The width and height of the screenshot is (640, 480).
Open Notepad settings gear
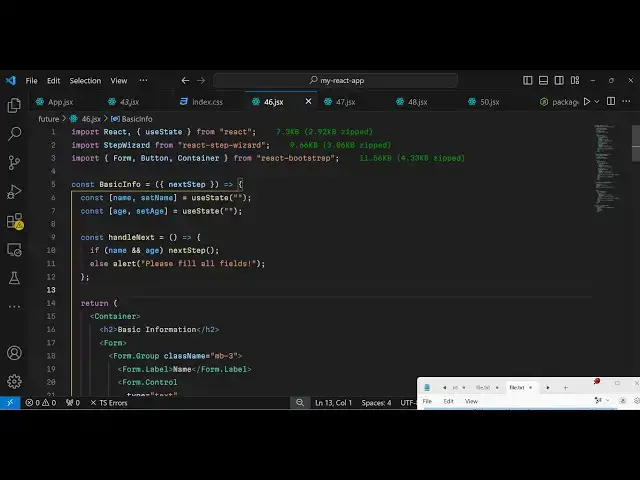[636, 401]
